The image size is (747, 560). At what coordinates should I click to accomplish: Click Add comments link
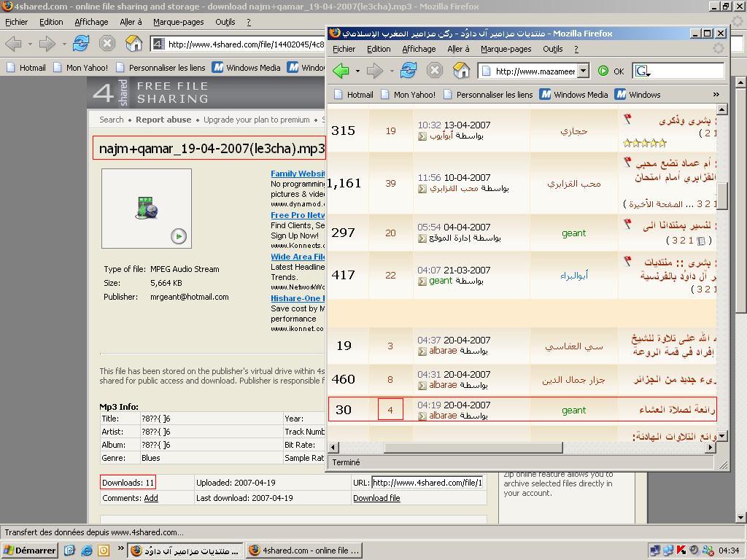click(151, 497)
